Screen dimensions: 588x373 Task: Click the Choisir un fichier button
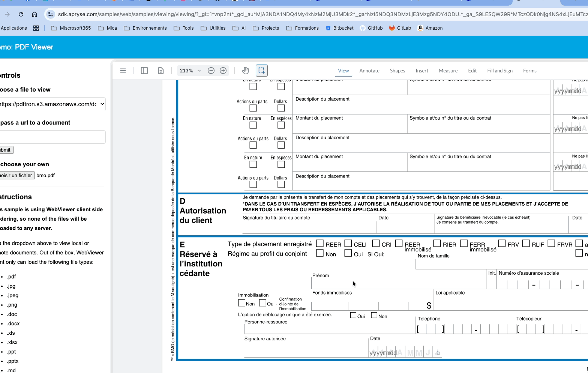point(17,175)
